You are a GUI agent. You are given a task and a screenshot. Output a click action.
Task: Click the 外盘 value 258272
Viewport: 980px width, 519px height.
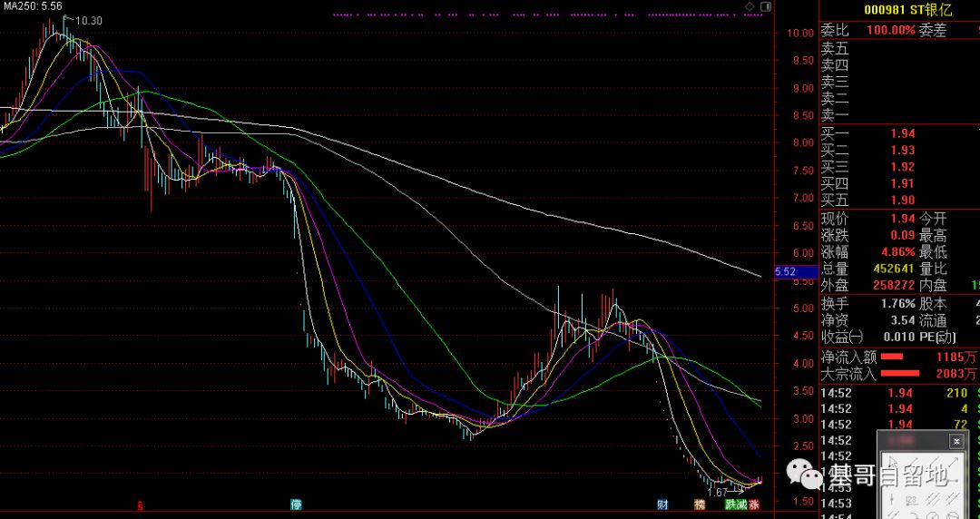tap(895, 287)
